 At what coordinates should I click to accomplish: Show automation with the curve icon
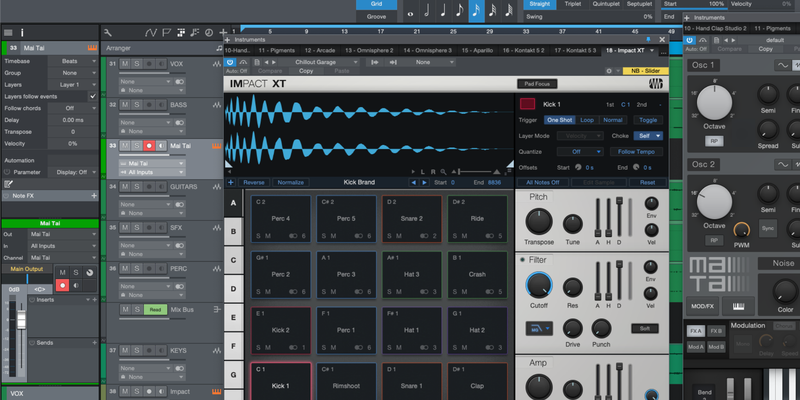[x=150, y=32]
